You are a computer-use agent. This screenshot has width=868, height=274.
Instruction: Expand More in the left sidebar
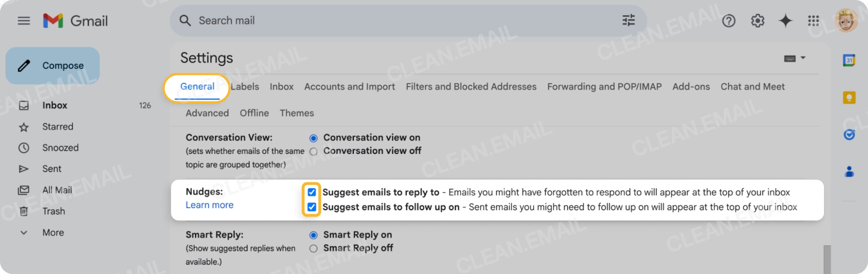tap(53, 232)
